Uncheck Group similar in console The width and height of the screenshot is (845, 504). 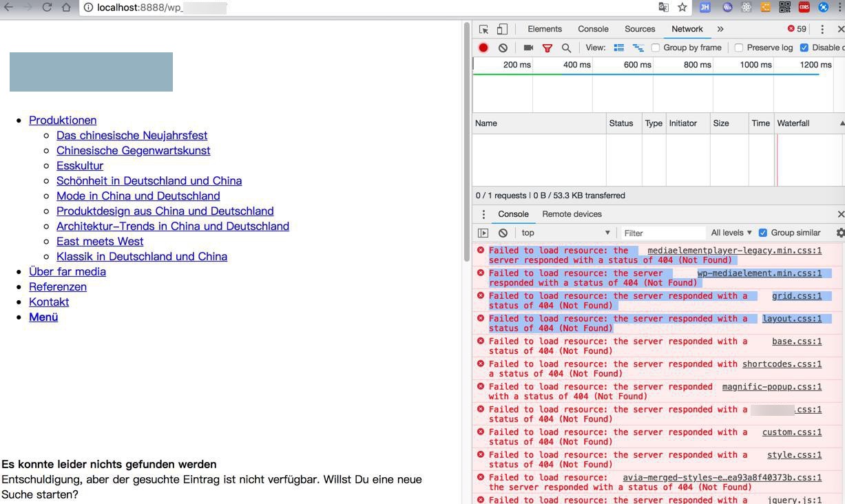point(762,233)
